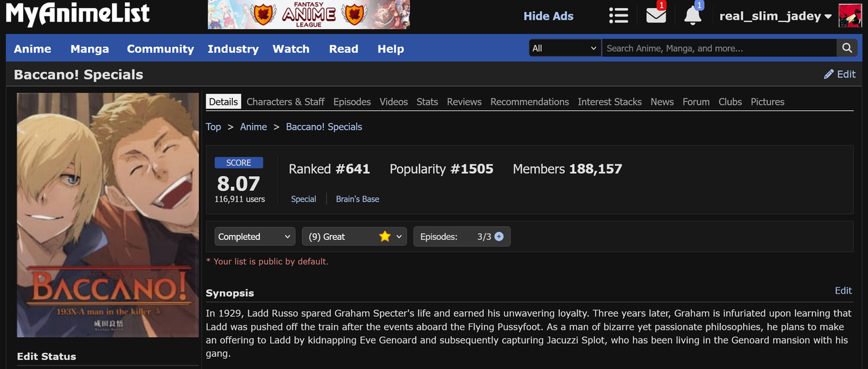Viewport: 868px width, 369px height.
Task: Click the 8.07 score value
Action: pyautogui.click(x=239, y=183)
